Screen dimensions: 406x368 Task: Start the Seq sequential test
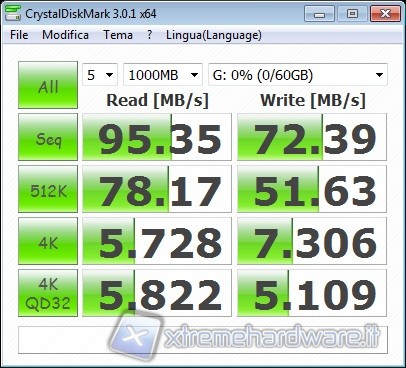(48, 137)
